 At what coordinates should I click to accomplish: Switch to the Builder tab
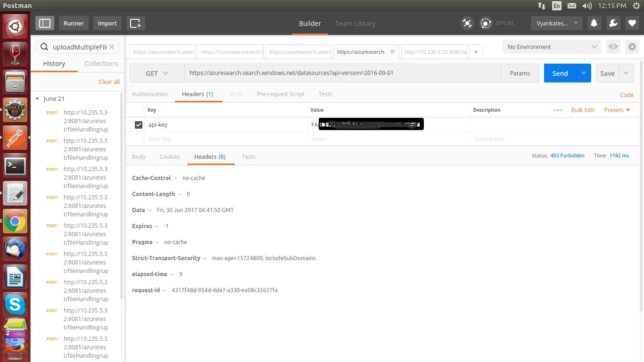310,24
